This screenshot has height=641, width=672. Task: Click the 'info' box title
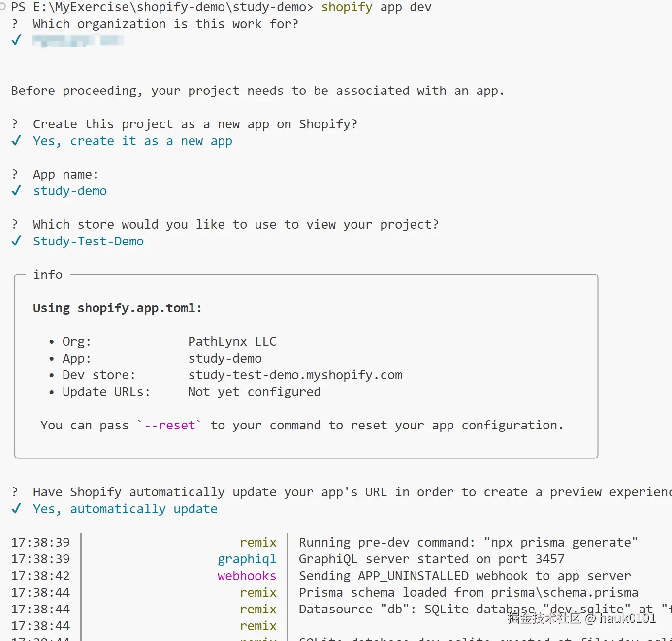pos(48,275)
